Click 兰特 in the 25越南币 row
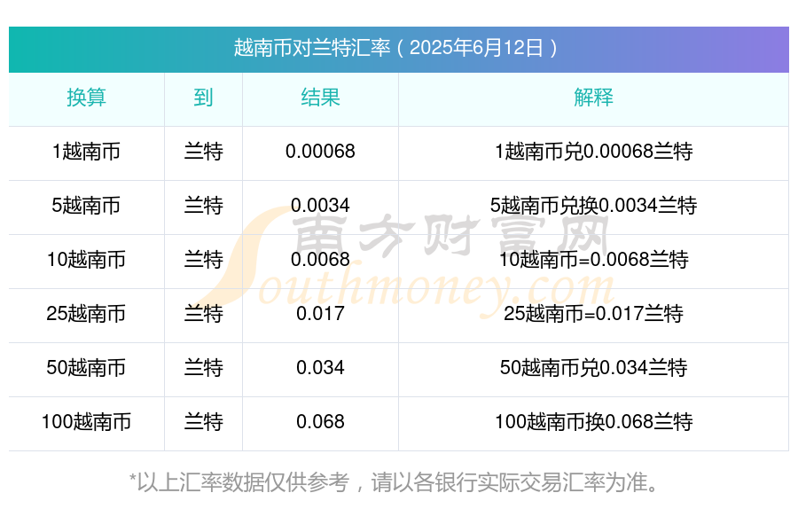Image resolution: width=798 pixels, height=532 pixels. 204,314
